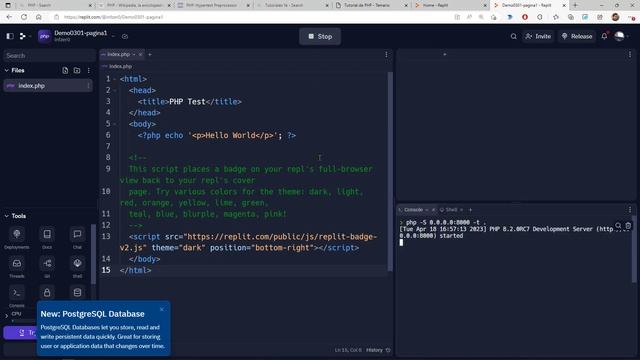Switch to the index.php editor tab

point(118,54)
